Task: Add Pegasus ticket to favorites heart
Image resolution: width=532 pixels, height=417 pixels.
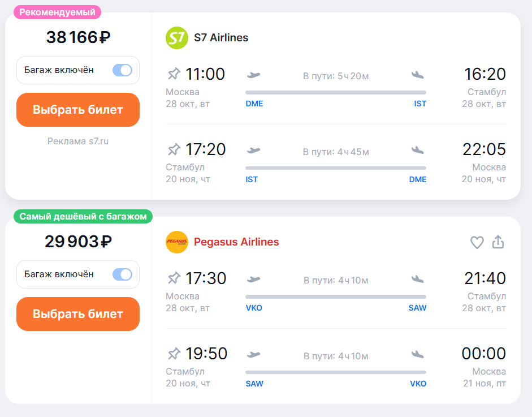Action: click(x=477, y=242)
